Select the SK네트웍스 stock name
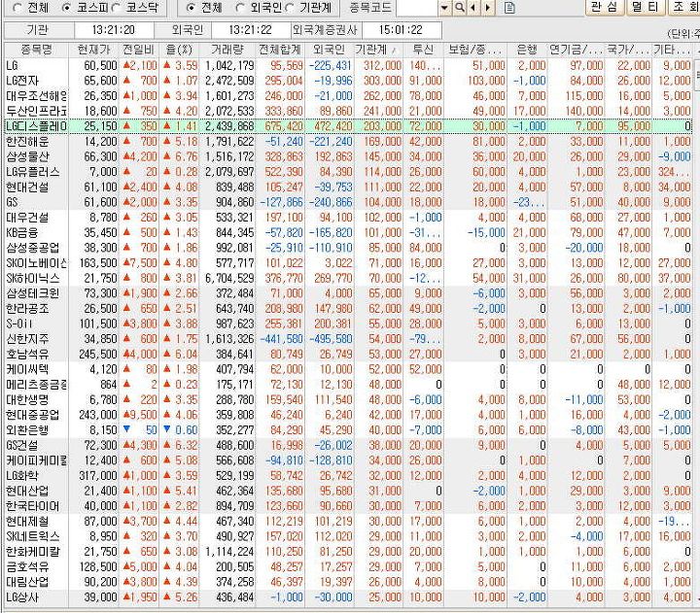Viewport: 700px width, 613px height. 33,536
